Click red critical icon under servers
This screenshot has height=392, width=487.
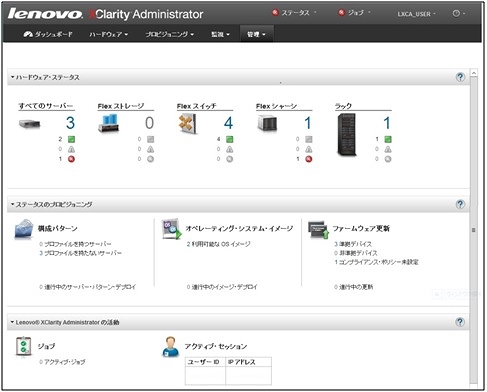click(x=71, y=159)
